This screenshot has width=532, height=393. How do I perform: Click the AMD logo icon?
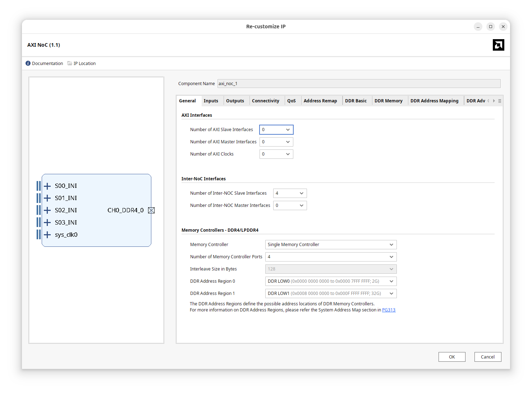click(498, 45)
